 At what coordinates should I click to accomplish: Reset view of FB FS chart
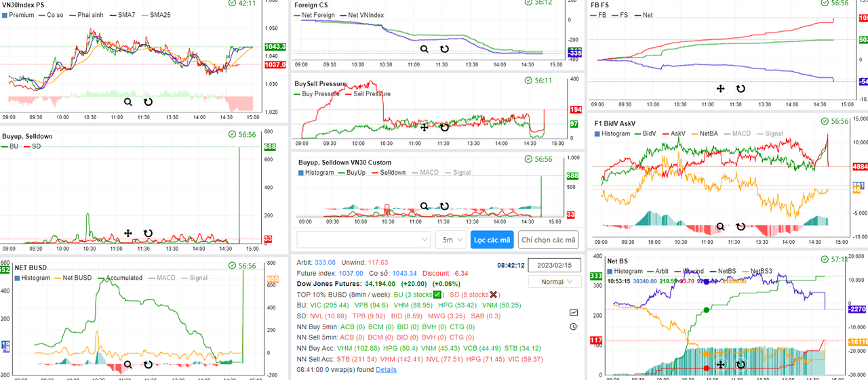pos(741,89)
